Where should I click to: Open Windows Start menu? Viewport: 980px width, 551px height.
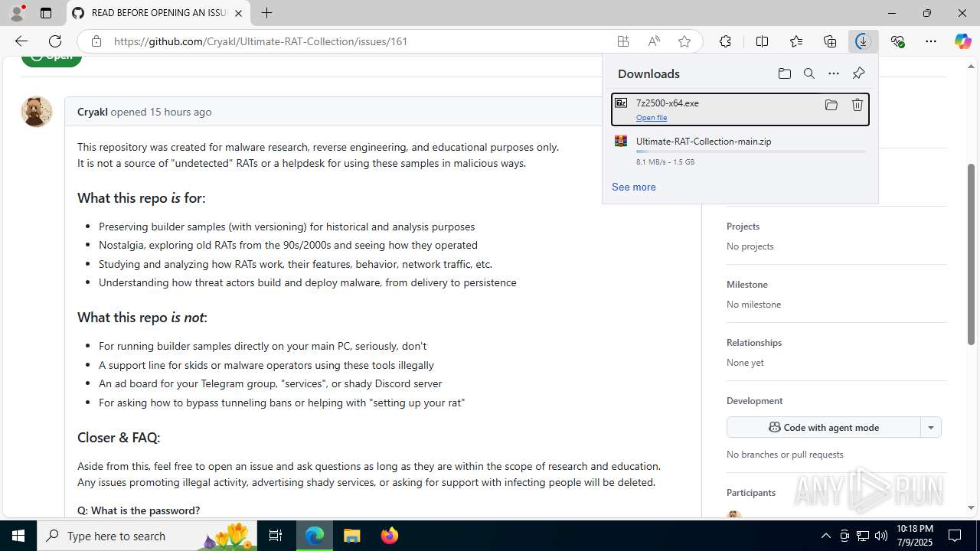coord(18,536)
